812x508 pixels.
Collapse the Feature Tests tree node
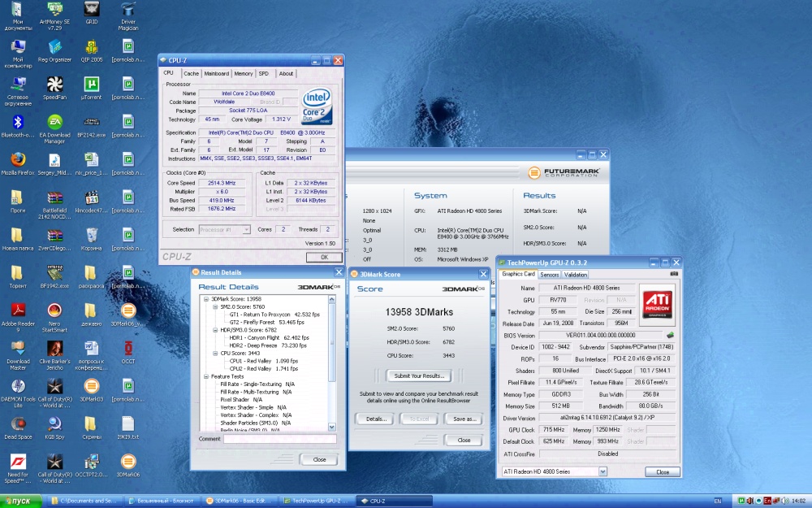tap(206, 376)
